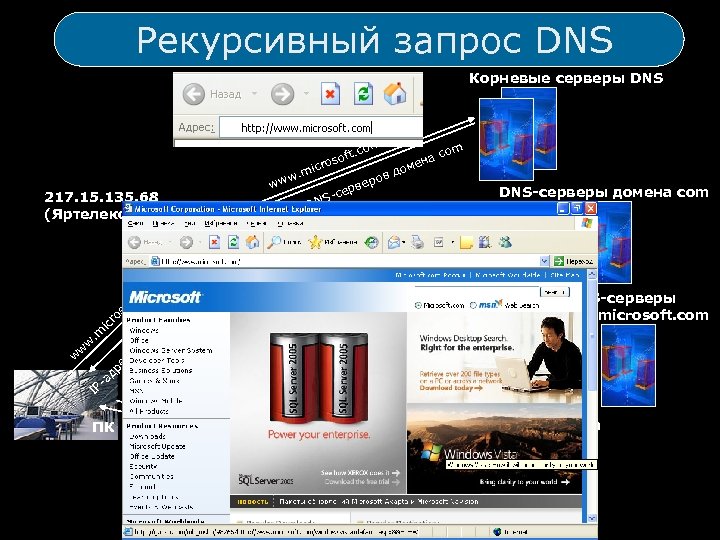Viewport: 720px width, 540px height.
Task: Click the Microsoft logo on the web page
Action: point(165,297)
